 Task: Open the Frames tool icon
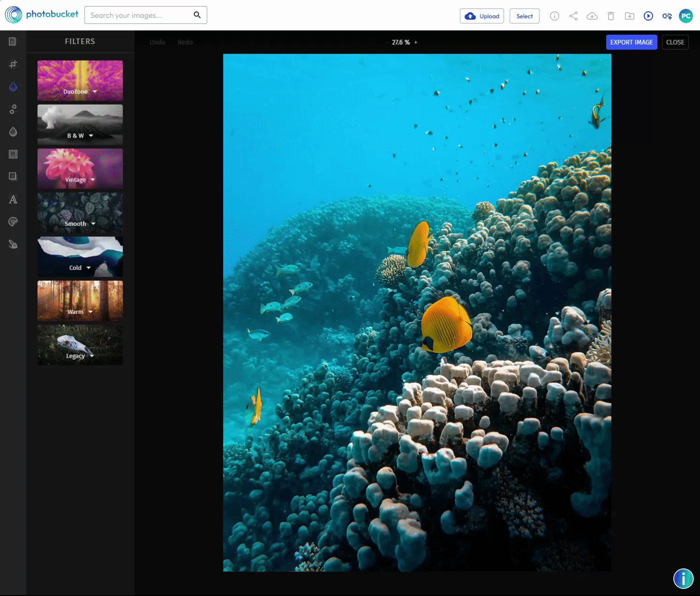(13, 154)
